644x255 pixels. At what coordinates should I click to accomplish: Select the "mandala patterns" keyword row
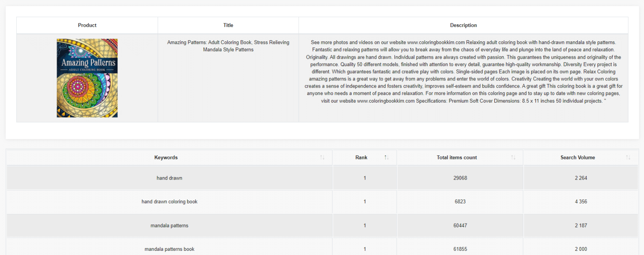(x=169, y=226)
